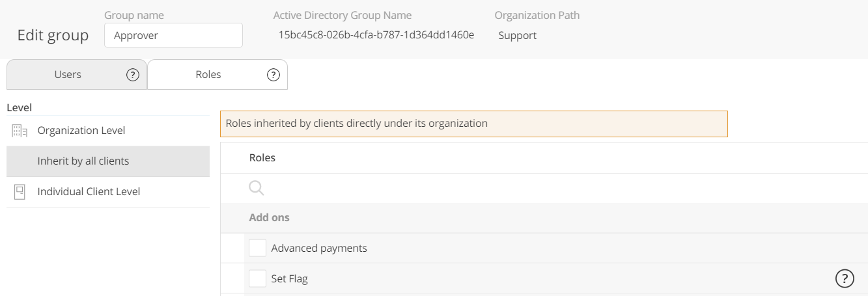Click the Support organization path value
The width and height of the screenshot is (868, 296).
(518, 36)
